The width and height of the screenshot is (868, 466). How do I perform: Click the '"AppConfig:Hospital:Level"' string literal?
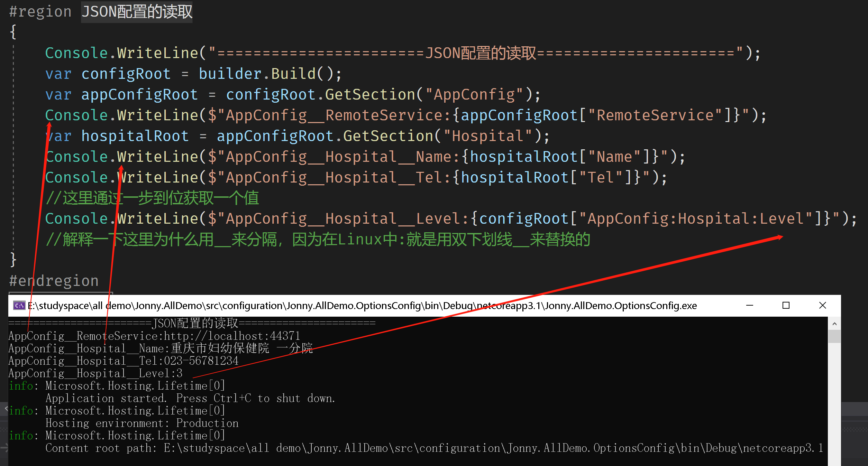tap(696, 218)
